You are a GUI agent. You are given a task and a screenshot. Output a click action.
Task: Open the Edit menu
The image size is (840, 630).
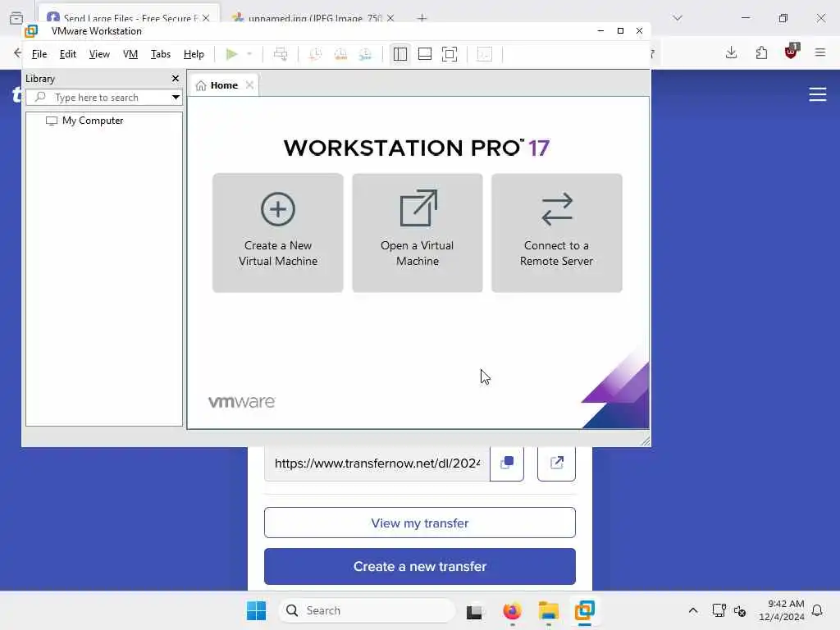(x=67, y=54)
